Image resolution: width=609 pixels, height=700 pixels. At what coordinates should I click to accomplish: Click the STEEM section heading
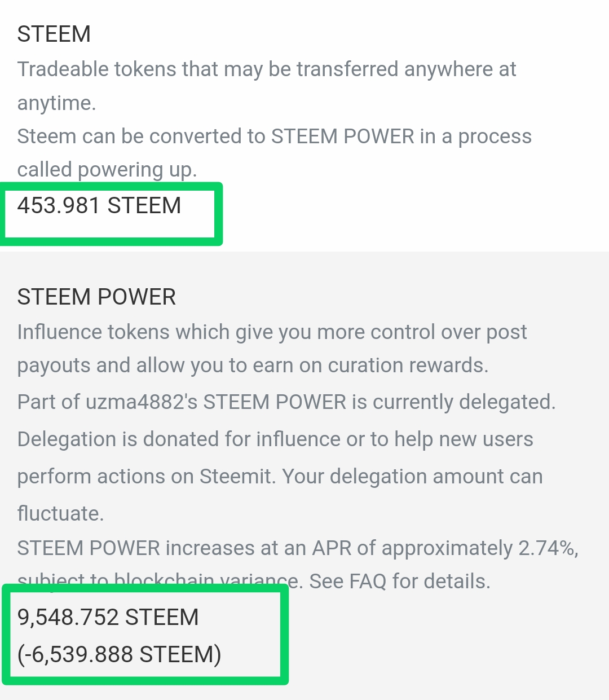pyautogui.click(x=54, y=34)
